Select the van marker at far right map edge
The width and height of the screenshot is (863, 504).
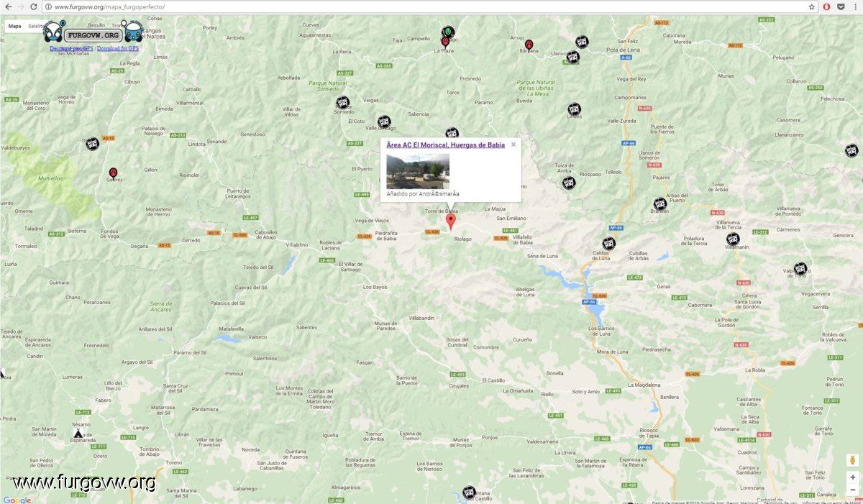click(851, 150)
